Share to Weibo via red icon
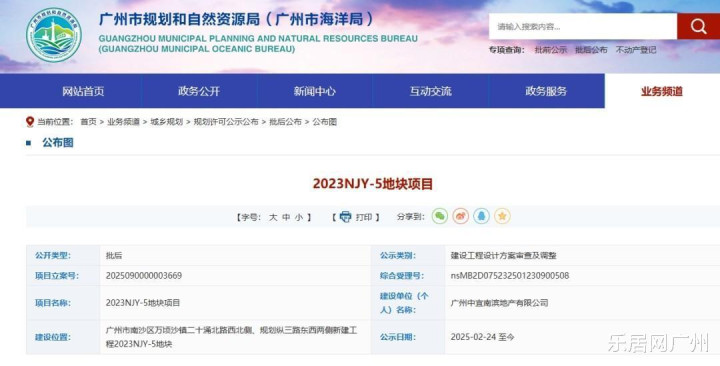Screen dimensions: 720x366 point(461,216)
